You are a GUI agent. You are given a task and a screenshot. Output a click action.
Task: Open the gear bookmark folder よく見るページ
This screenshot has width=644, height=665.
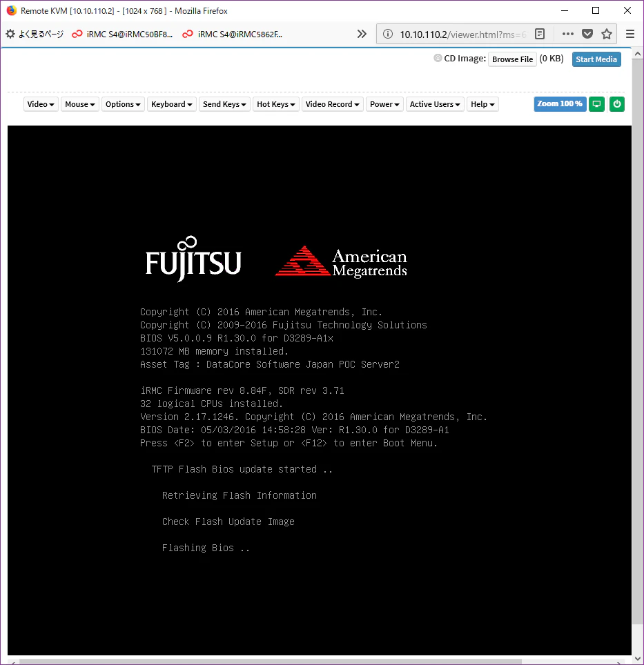click(35, 34)
